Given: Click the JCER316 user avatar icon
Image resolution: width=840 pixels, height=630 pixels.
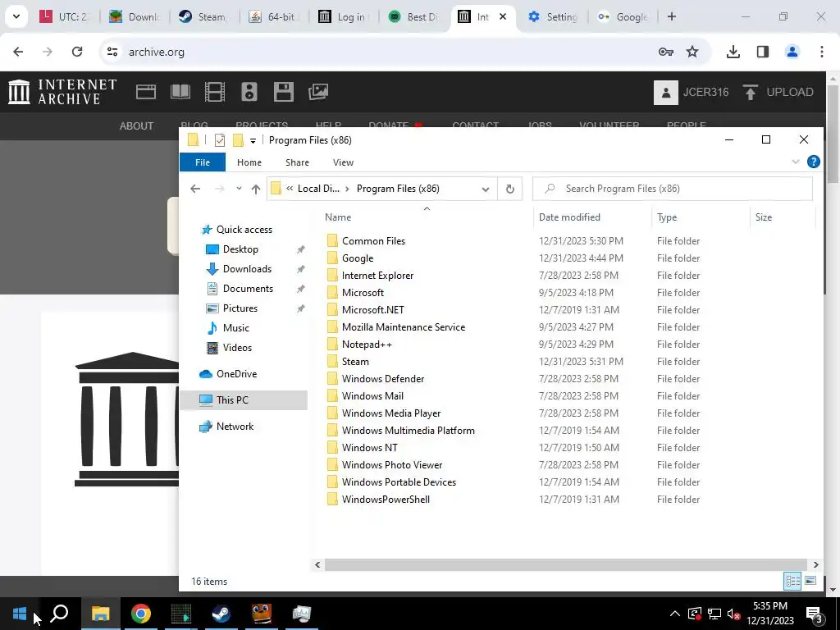Looking at the screenshot, I should (666, 92).
